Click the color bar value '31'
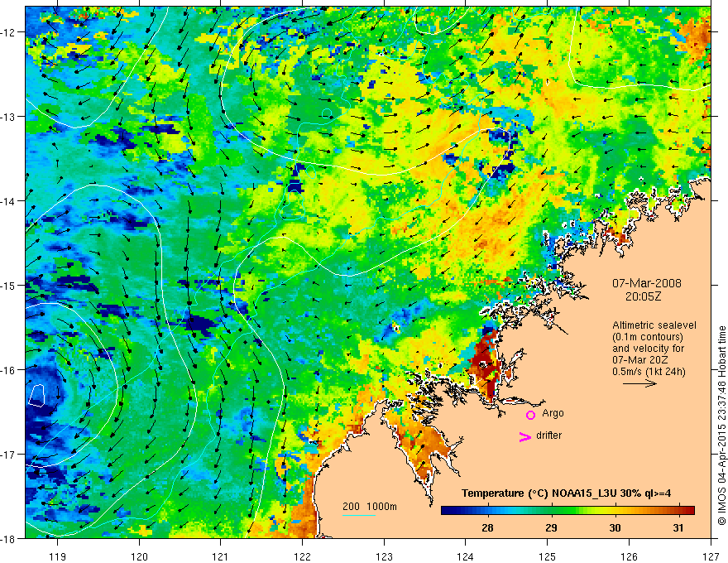 678,527
